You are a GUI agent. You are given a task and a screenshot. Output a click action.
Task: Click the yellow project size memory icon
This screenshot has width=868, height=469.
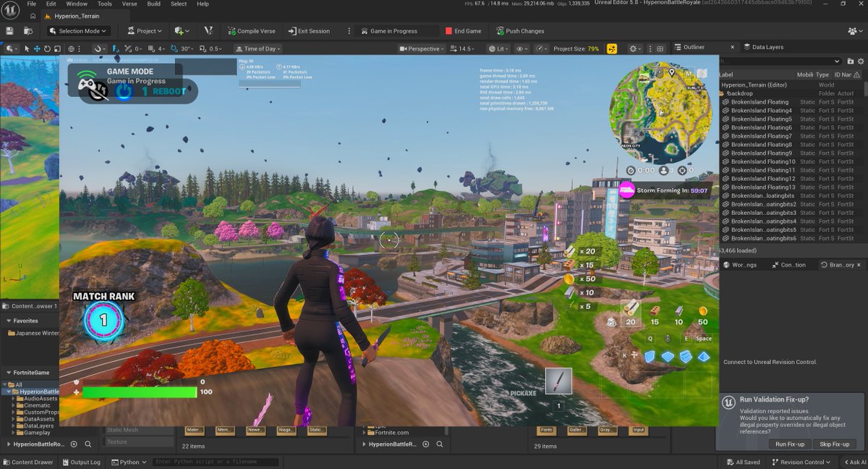tap(612, 48)
